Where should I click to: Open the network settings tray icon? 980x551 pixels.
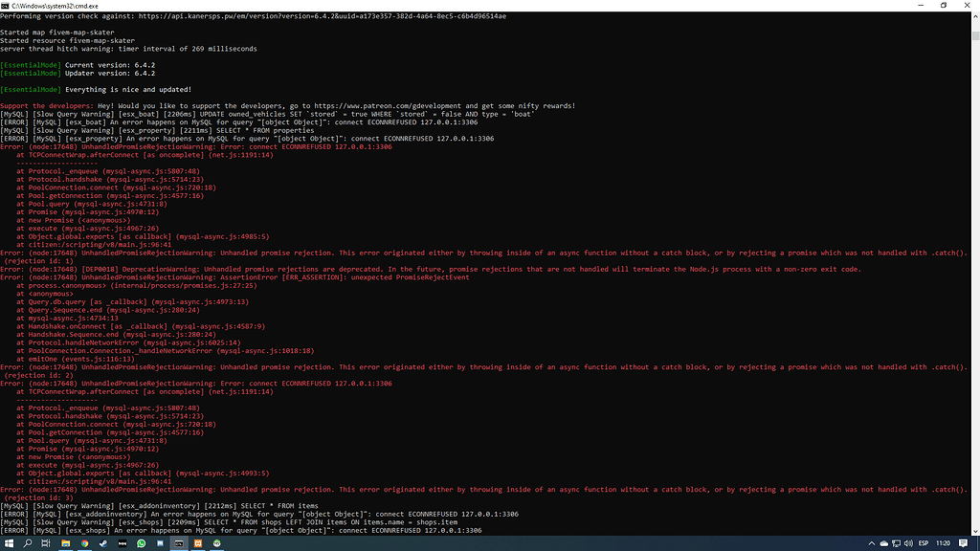(895, 542)
